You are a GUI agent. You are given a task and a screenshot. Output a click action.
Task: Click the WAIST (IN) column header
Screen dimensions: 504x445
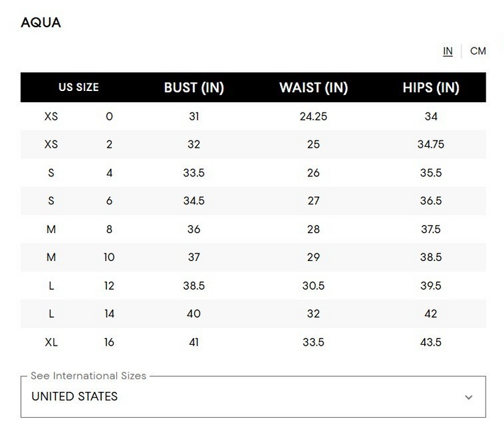pyautogui.click(x=314, y=87)
